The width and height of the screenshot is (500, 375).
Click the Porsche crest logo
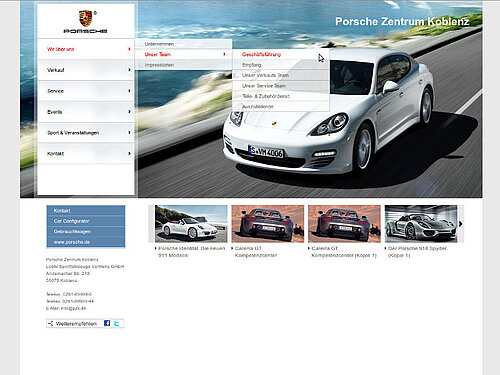click(85, 19)
